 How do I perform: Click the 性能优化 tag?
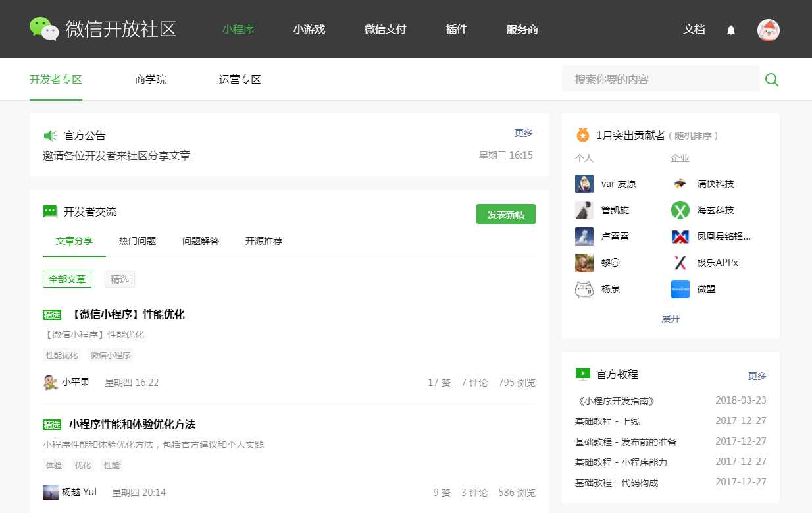(x=62, y=356)
